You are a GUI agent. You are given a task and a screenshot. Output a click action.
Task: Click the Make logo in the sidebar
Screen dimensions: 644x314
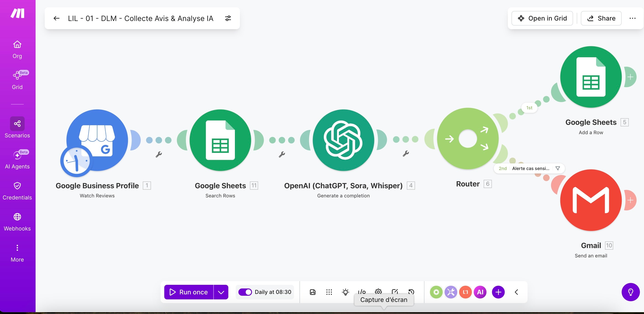[17, 13]
